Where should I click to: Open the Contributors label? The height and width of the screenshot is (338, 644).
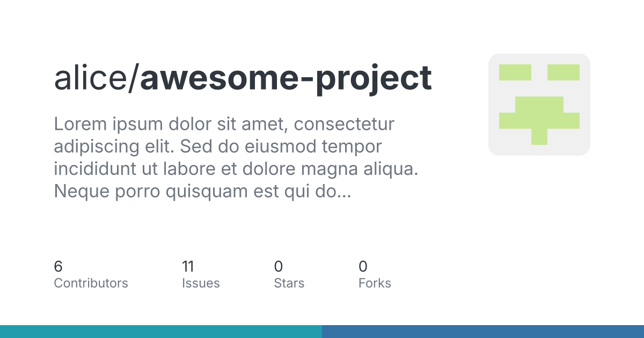tap(91, 283)
